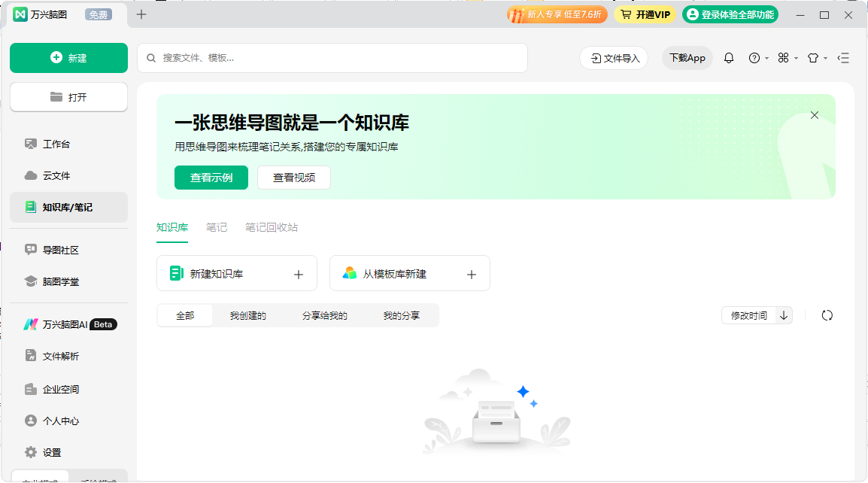The image size is (868, 483).
Task: Select the 万兴脑图 home tab
Action: tap(66, 14)
